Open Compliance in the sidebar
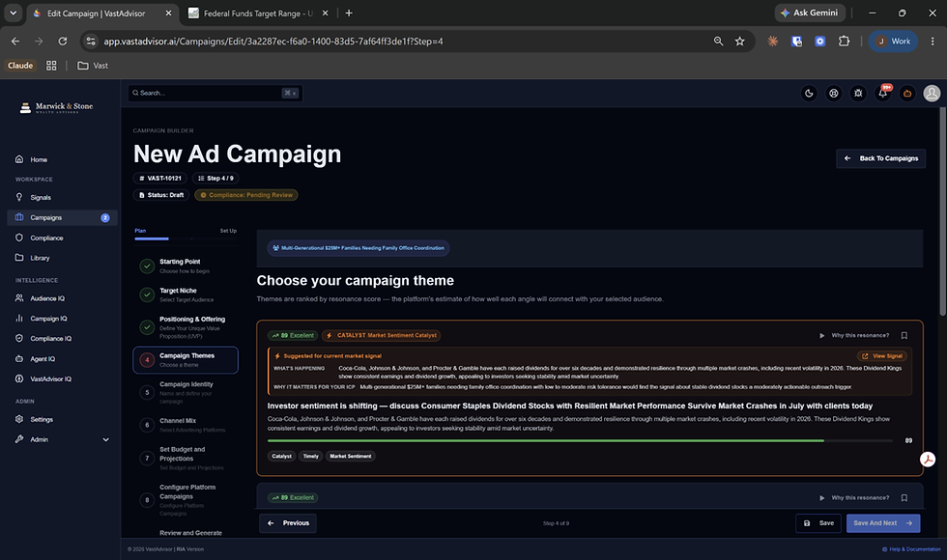The height and width of the screenshot is (560, 947). (46, 238)
